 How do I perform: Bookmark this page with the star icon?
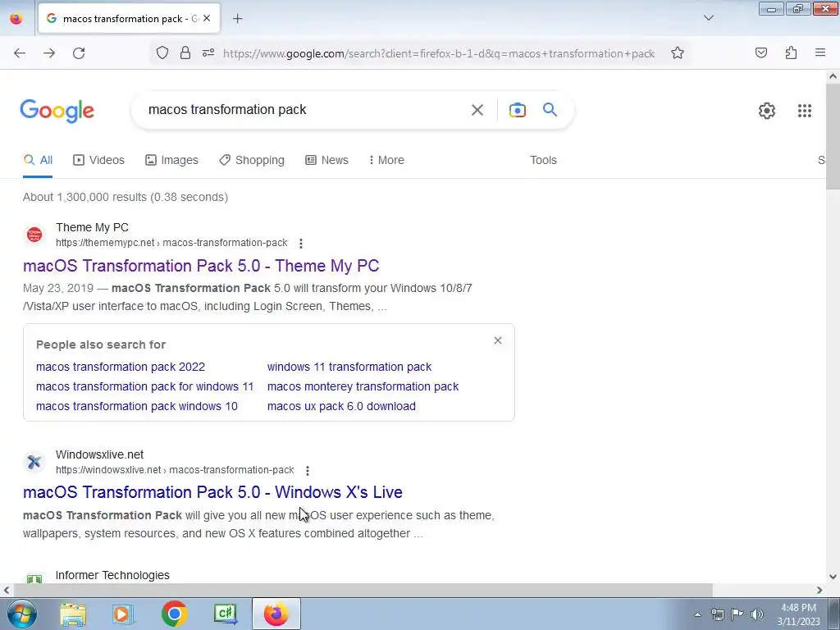pyautogui.click(x=677, y=53)
